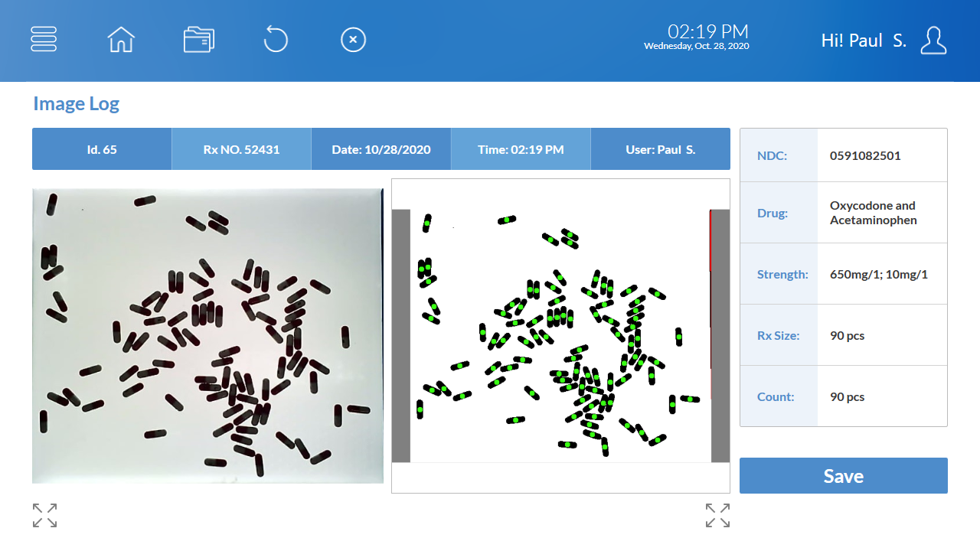
Task: Click the Oxycodone and Acetaminophen drug name
Action: click(873, 213)
